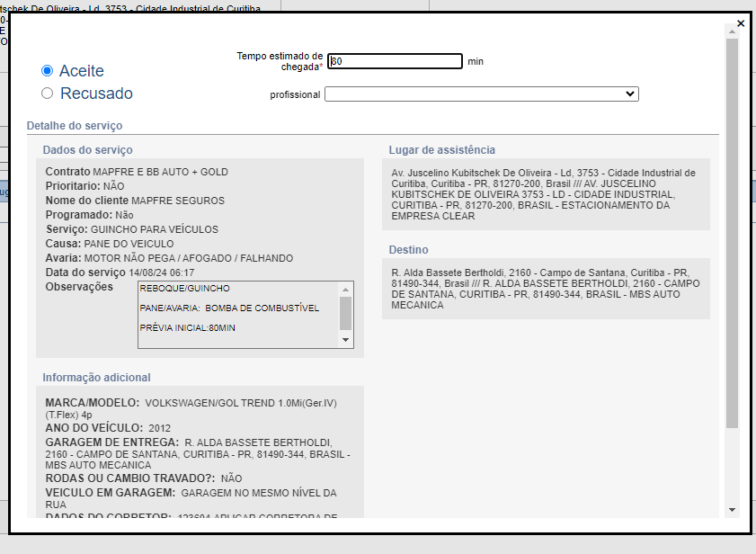The height and width of the screenshot is (554, 756).
Task: Click ANO DO VEÍCULO: 2012
Action: (x=108, y=428)
